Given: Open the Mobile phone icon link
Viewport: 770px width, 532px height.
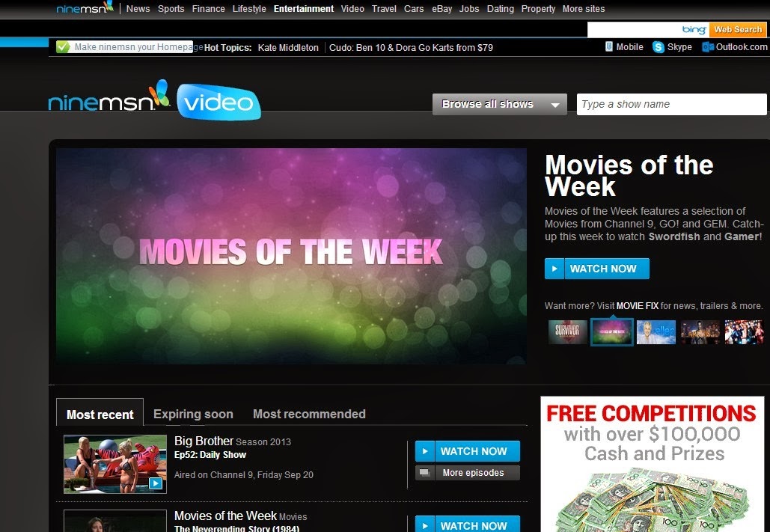Looking at the screenshot, I should click(x=609, y=46).
